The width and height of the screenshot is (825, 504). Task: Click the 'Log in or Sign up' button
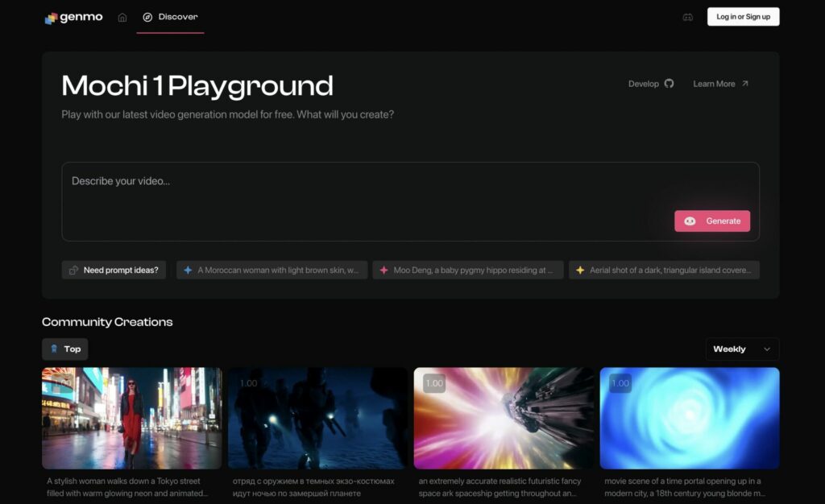pyautogui.click(x=743, y=17)
